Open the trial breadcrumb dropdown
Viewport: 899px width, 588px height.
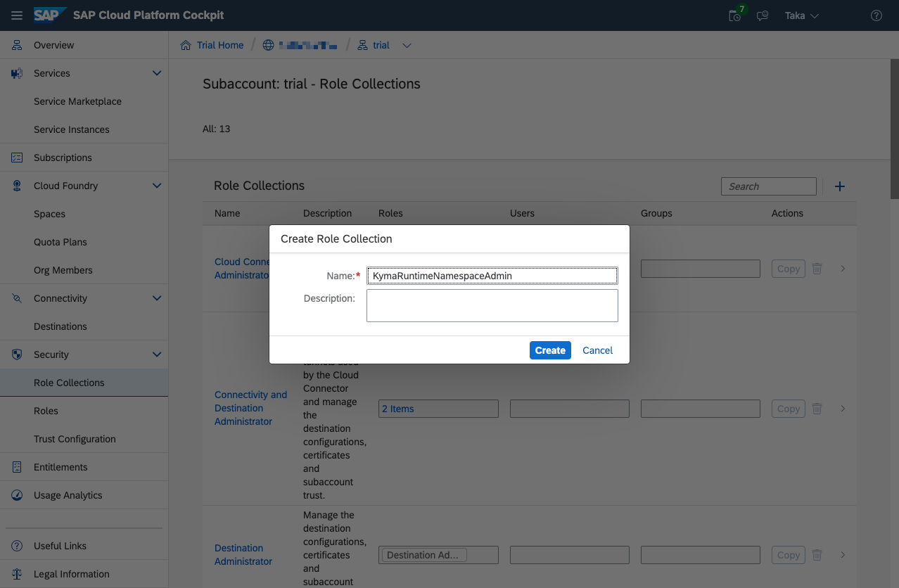[407, 46]
